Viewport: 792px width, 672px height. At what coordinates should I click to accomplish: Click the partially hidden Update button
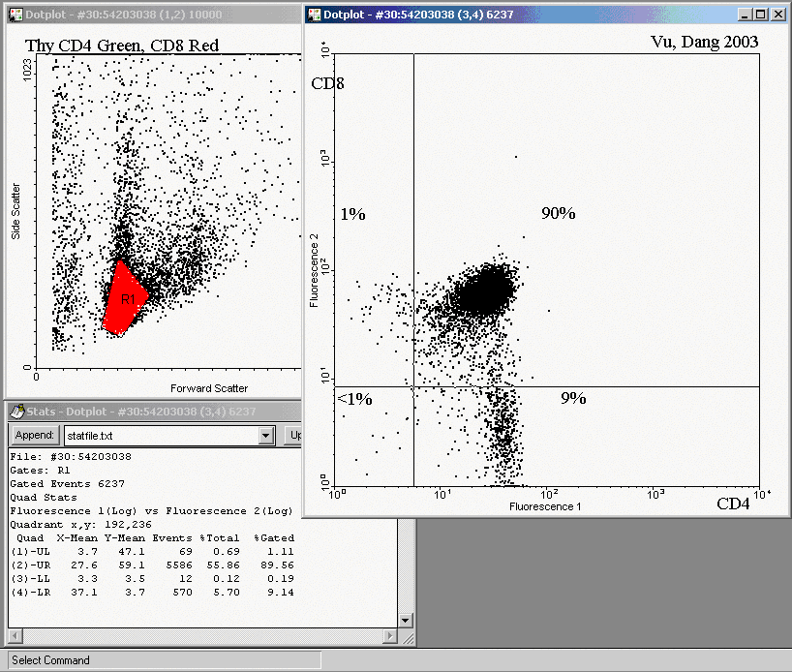[294, 436]
